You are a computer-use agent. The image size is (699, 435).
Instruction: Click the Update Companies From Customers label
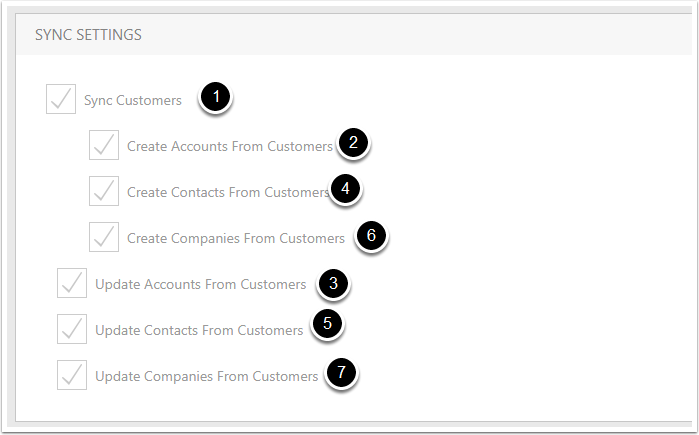tap(206, 376)
